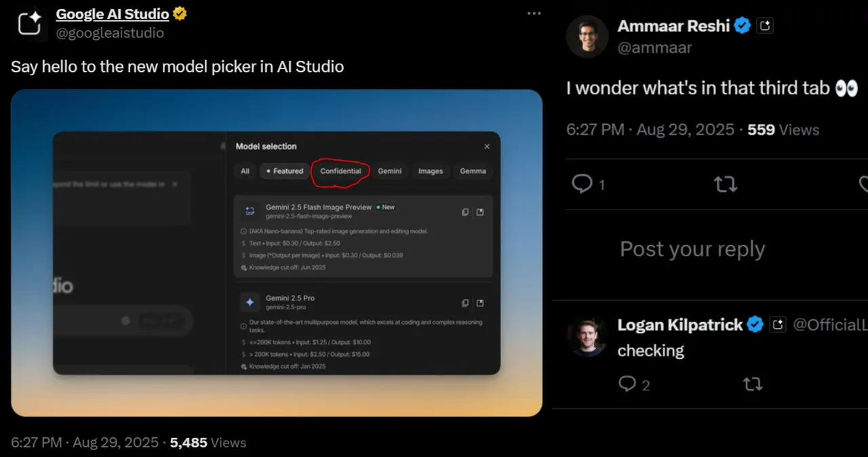868x457 pixels.
Task: Close the Model selection dialog
Action: pyautogui.click(x=487, y=146)
